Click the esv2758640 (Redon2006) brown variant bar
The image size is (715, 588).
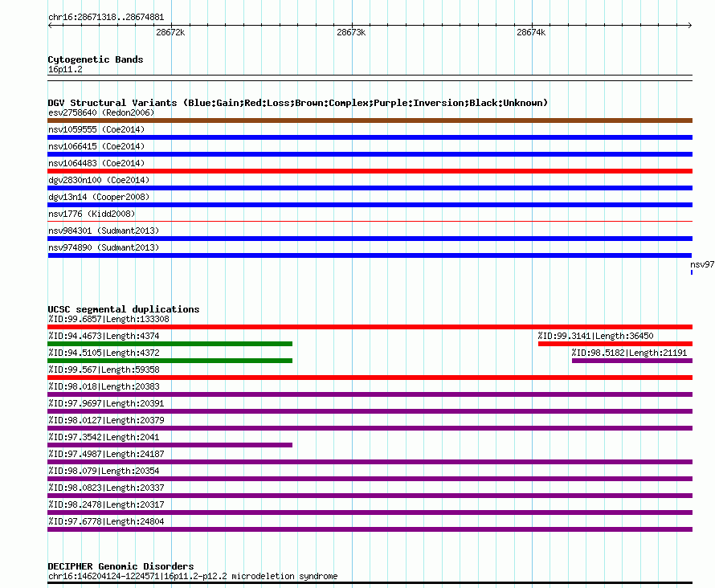coord(370,120)
